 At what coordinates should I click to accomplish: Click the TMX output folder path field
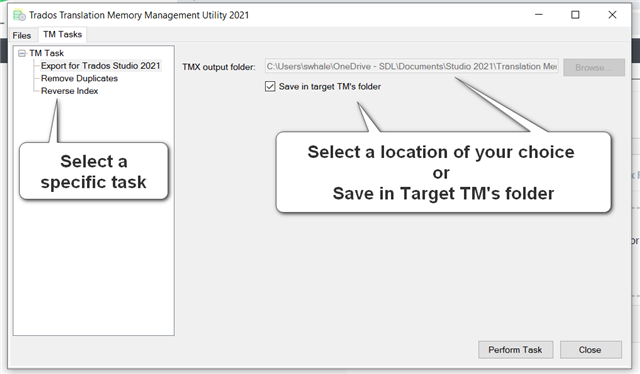pyautogui.click(x=411, y=67)
